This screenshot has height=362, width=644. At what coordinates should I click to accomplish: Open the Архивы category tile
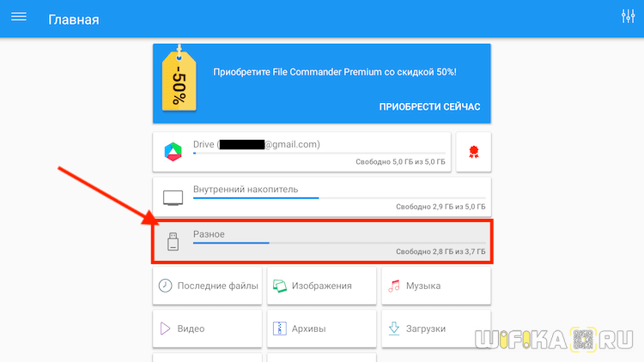pos(322,329)
